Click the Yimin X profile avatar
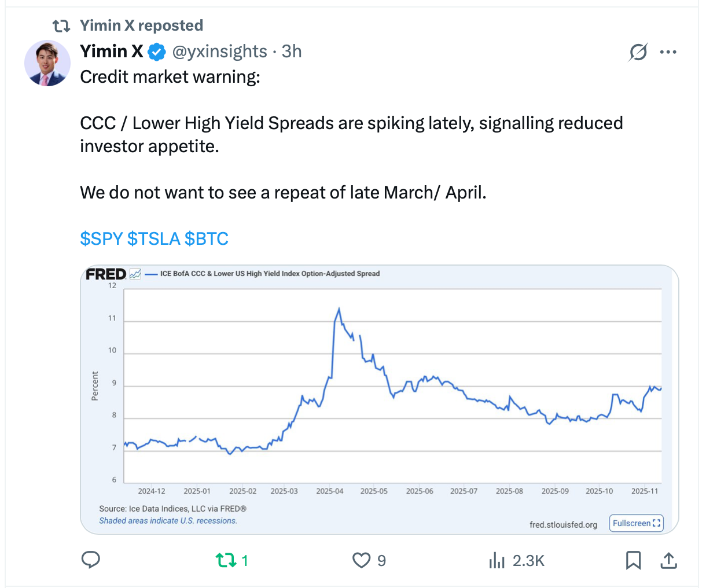Viewport: 706px width, 588px height. [47, 63]
